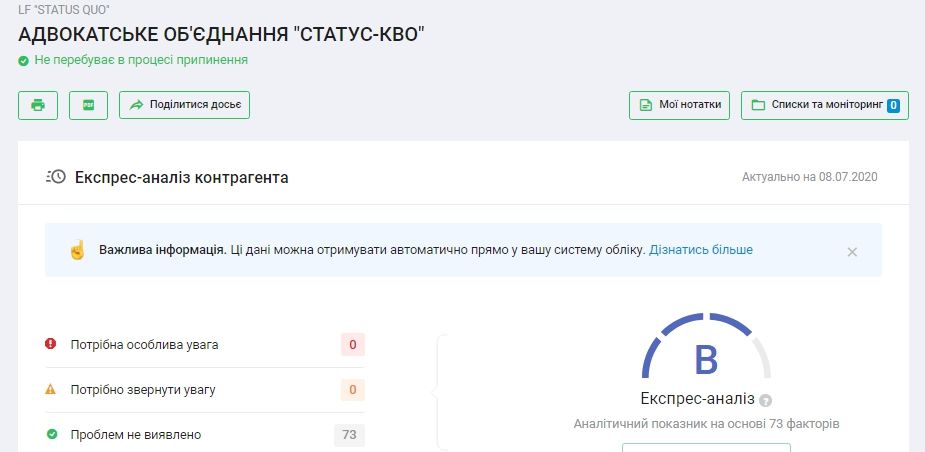This screenshot has height=452, width=925.
Task: Click the help question mark near Експрес-аналіз
Action: (x=765, y=401)
